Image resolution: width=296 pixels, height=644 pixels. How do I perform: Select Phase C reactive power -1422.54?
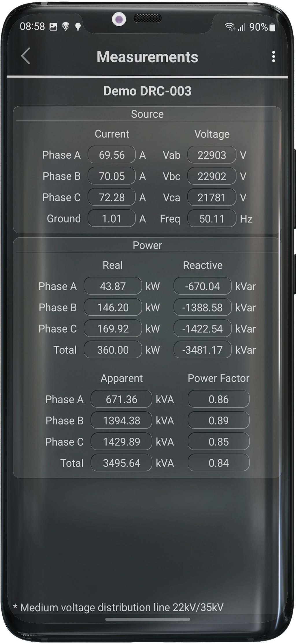point(202,329)
